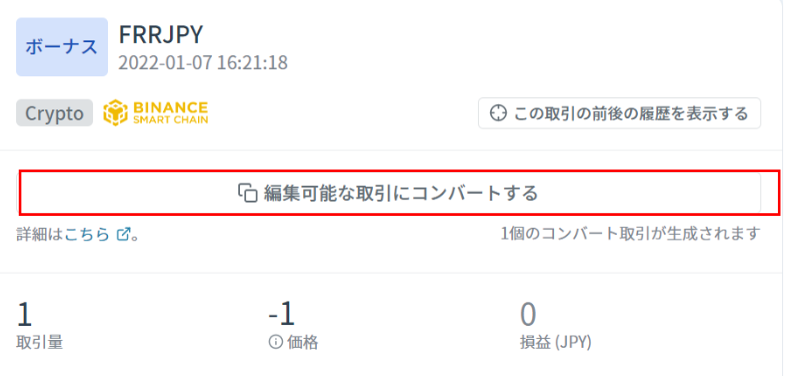Screen dimensions: 787x376
Task: Click the price value -1
Action: pos(282,315)
